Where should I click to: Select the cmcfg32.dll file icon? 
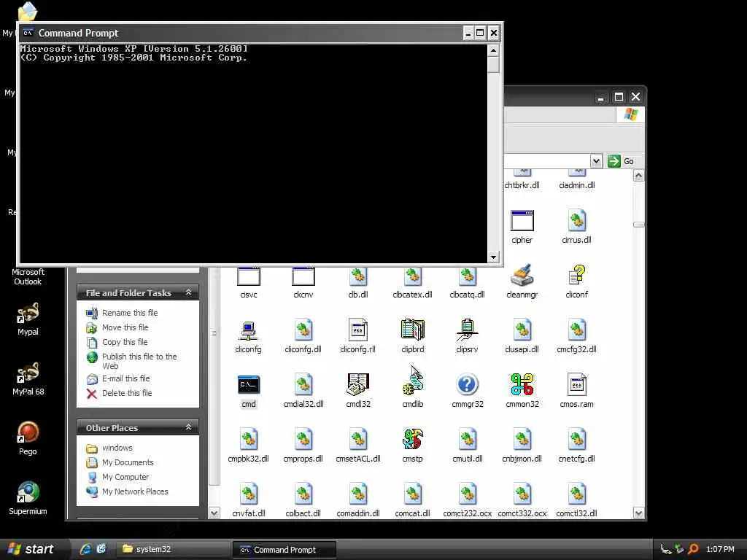click(576, 330)
